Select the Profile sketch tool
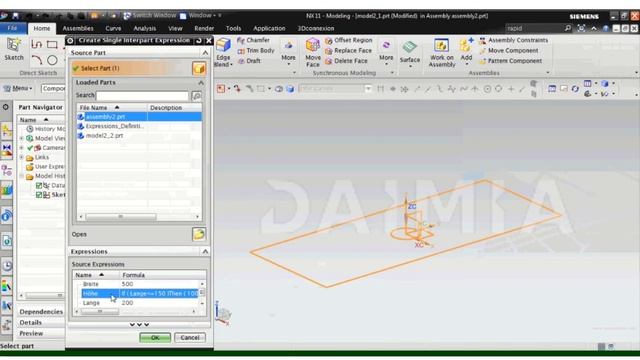 [x=37, y=44]
